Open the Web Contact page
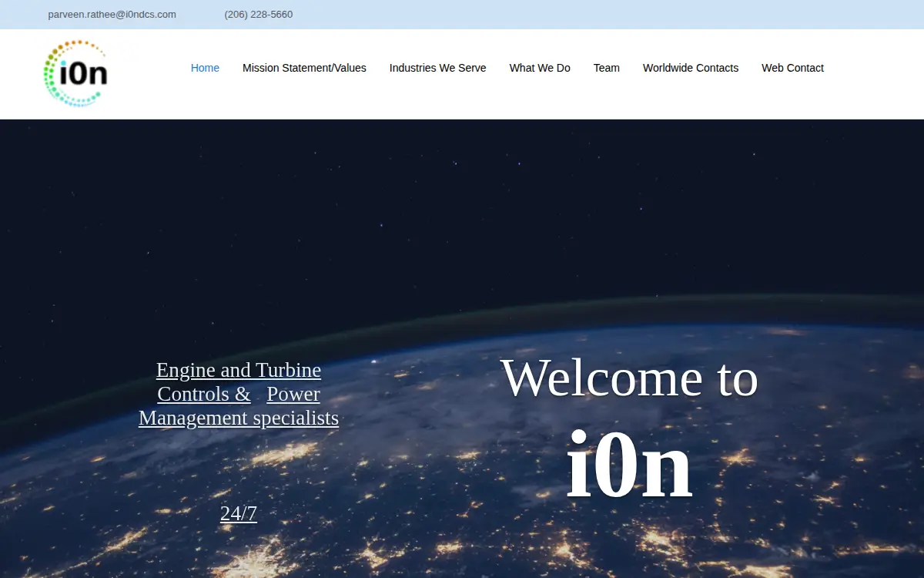This screenshot has width=924, height=578. (792, 68)
